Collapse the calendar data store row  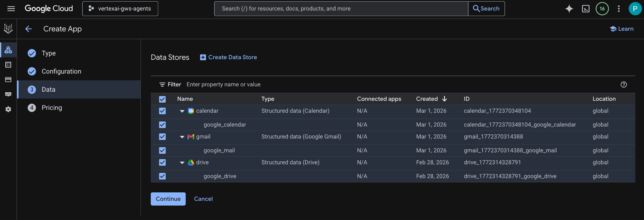click(x=182, y=111)
